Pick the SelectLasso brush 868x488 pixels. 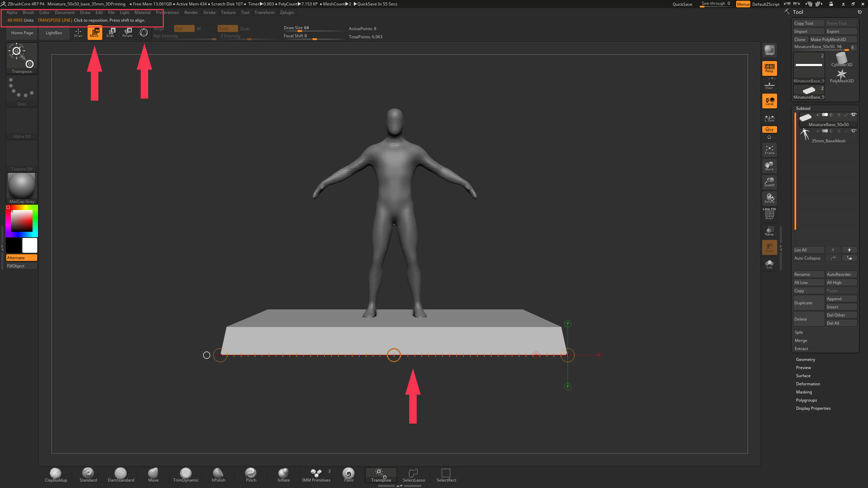[x=414, y=474]
